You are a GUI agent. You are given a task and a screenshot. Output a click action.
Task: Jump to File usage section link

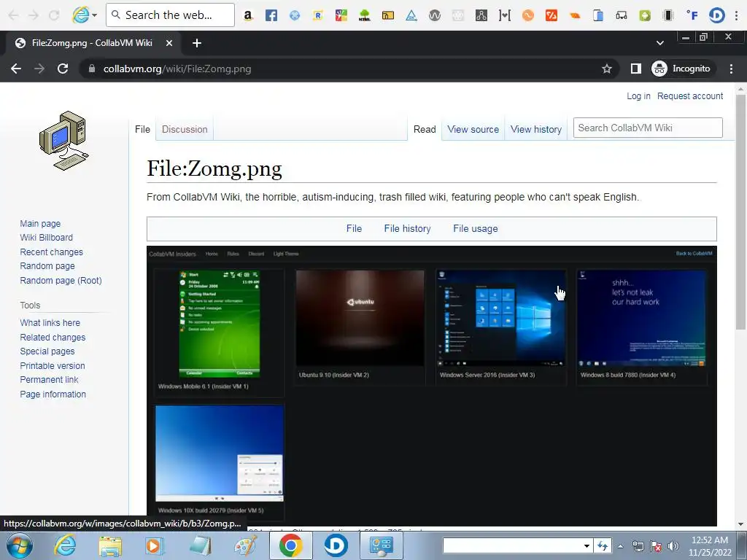tap(476, 228)
